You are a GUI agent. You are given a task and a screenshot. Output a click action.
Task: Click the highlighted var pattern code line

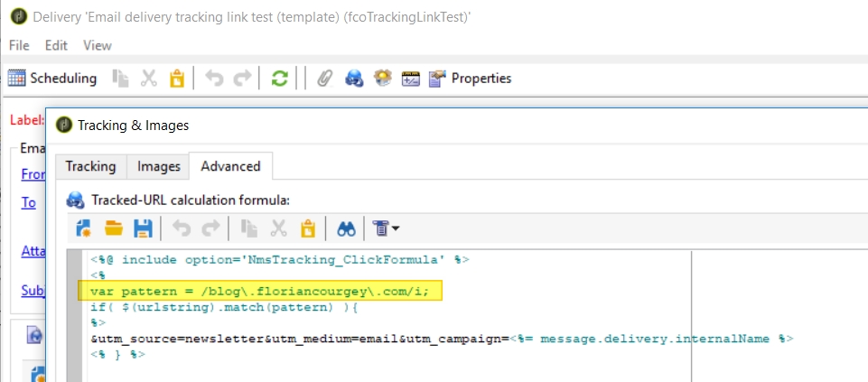(x=266, y=291)
